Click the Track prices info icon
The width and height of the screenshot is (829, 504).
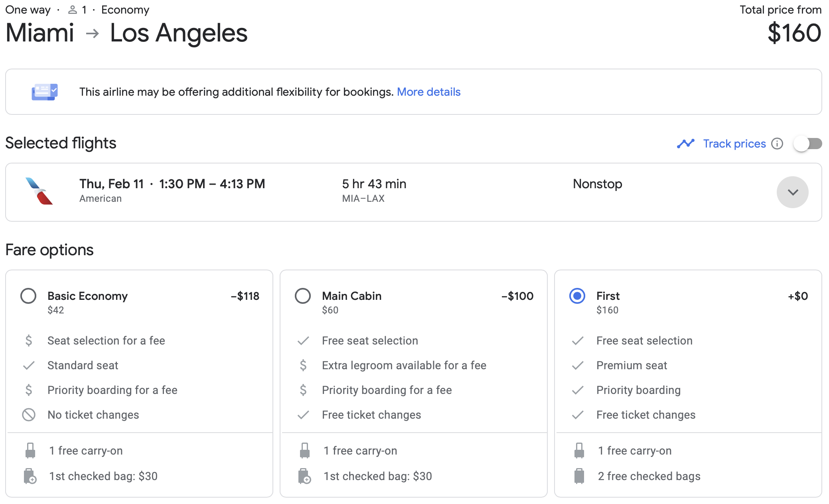point(777,144)
